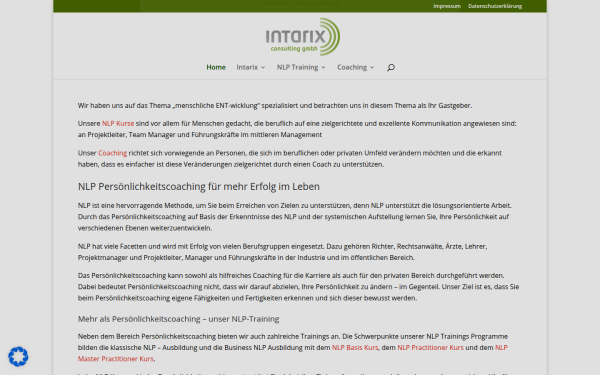This screenshot has height=375, width=600.
Task: Click subheading Mehr als Persönlichkeitscoaching – unser NLP-Training
Action: pos(178,319)
